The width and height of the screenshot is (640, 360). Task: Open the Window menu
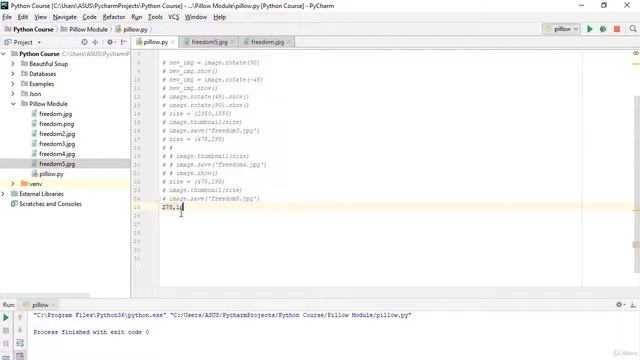point(196,17)
